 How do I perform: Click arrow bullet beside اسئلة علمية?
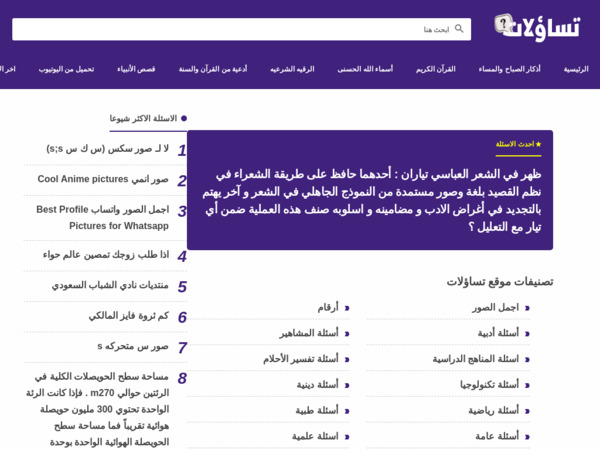pyautogui.click(x=347, y=437)
